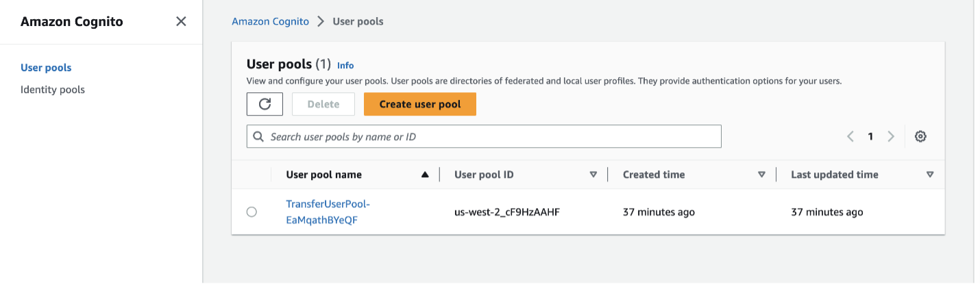
Task: Select page number 1
Action: [x=870, y=136]
